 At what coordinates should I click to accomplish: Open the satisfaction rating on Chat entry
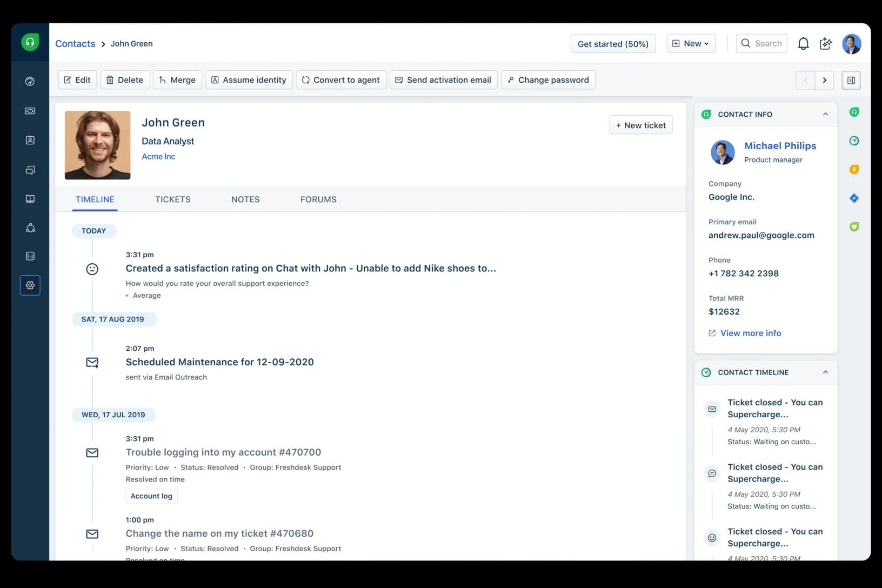pyautogui.click(x=311, y=268)
